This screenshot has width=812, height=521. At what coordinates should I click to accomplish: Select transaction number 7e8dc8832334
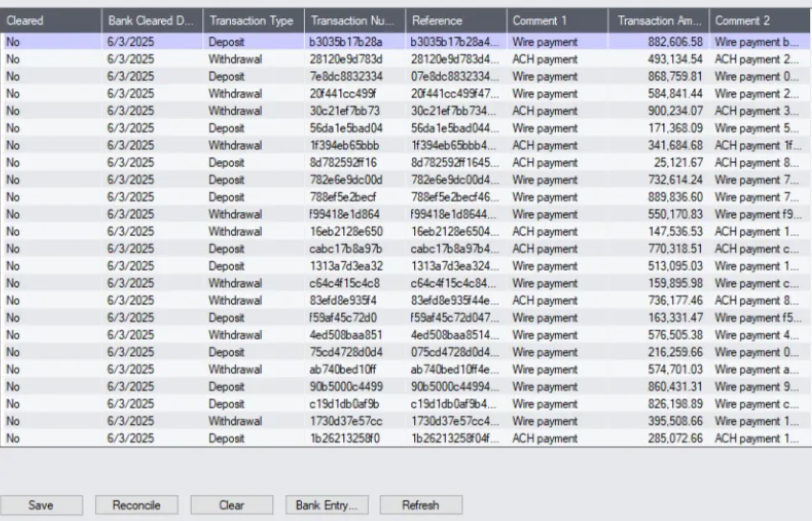(x=346, y=76)
